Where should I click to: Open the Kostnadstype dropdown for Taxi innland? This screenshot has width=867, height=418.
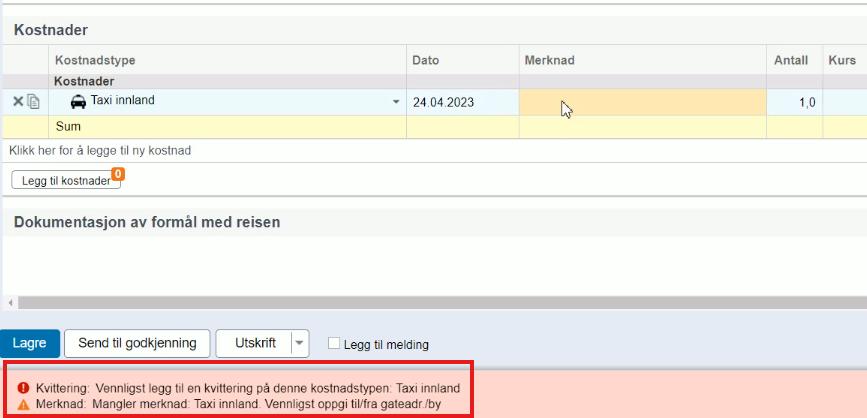coord(396,102)
